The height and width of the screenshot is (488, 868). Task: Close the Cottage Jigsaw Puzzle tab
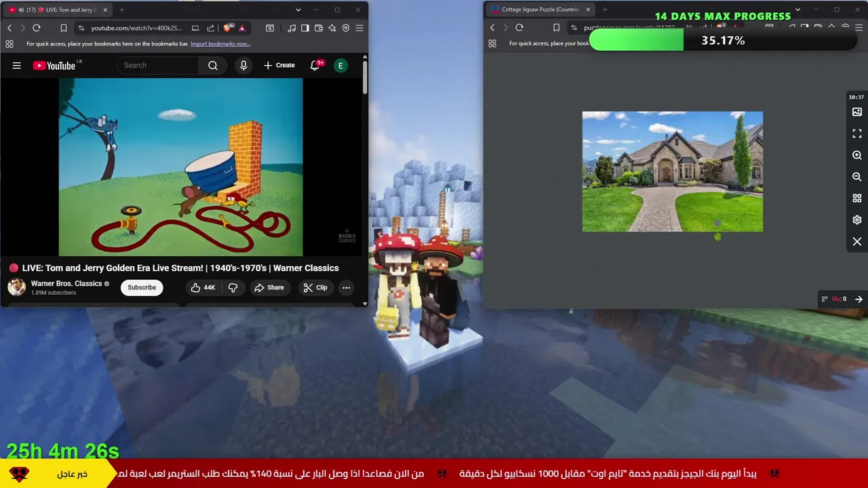click(x=588, y=9)
